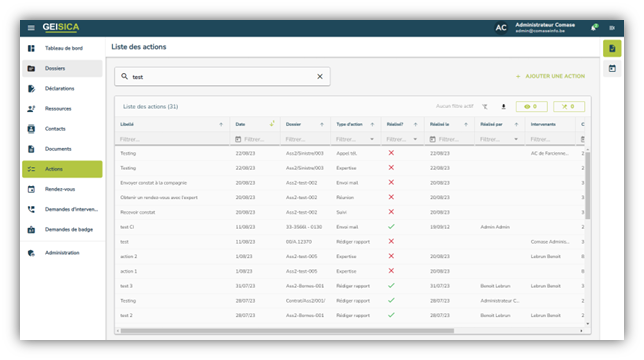The width and height of the screenshot is (644, 360).
Task: Open Ressources menu item
Action: (62, 109)
